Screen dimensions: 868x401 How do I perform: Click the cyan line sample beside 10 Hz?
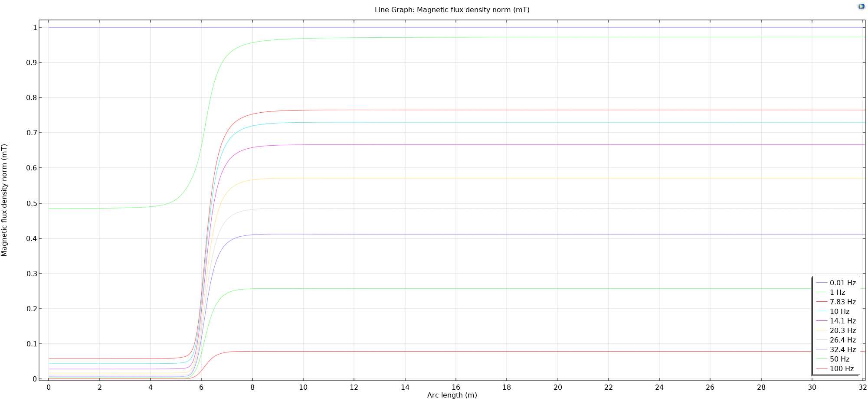[x=822, y=311]
